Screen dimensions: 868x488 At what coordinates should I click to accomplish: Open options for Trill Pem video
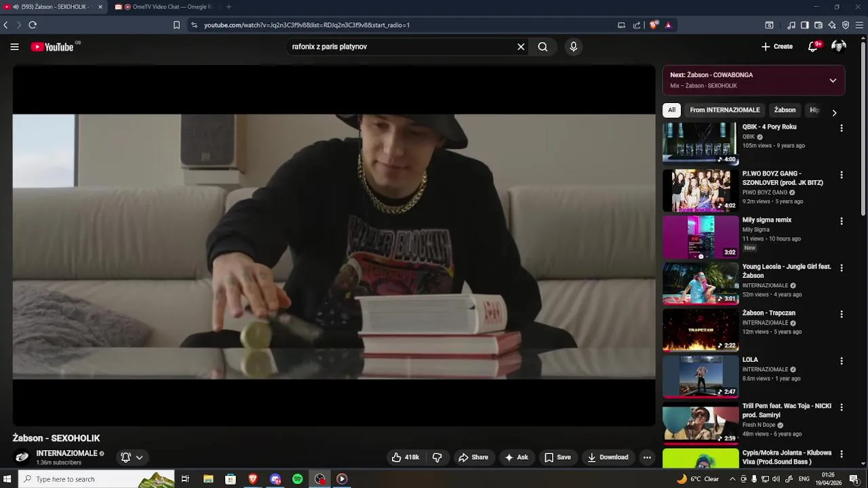842,407
